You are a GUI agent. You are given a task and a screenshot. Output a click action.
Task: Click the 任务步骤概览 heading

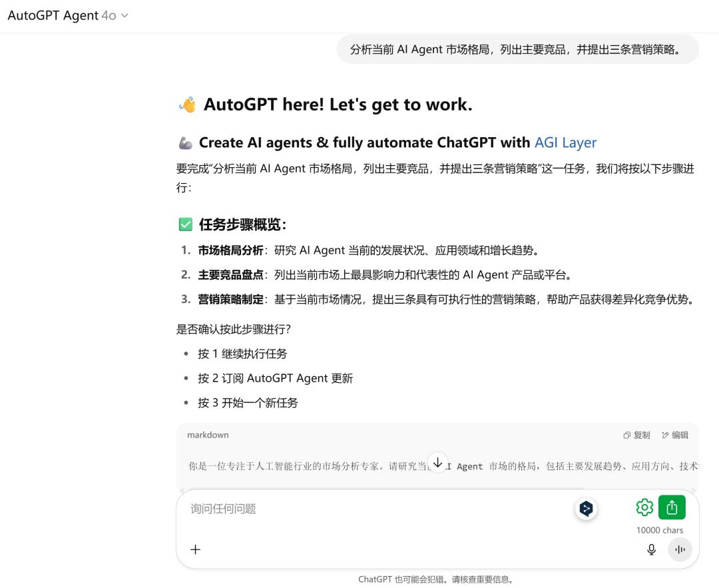click(242, 224)
